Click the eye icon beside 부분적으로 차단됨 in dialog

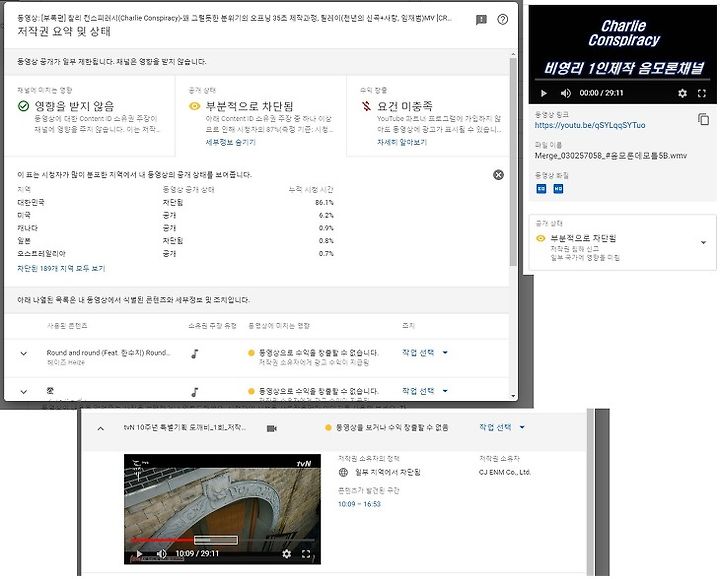tap(195, 106)
